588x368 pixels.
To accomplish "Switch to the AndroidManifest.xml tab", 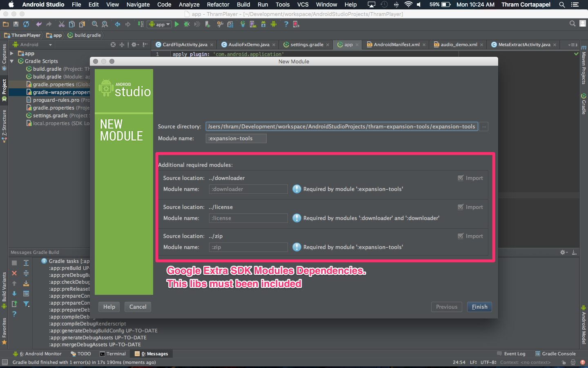I will 396,45.
